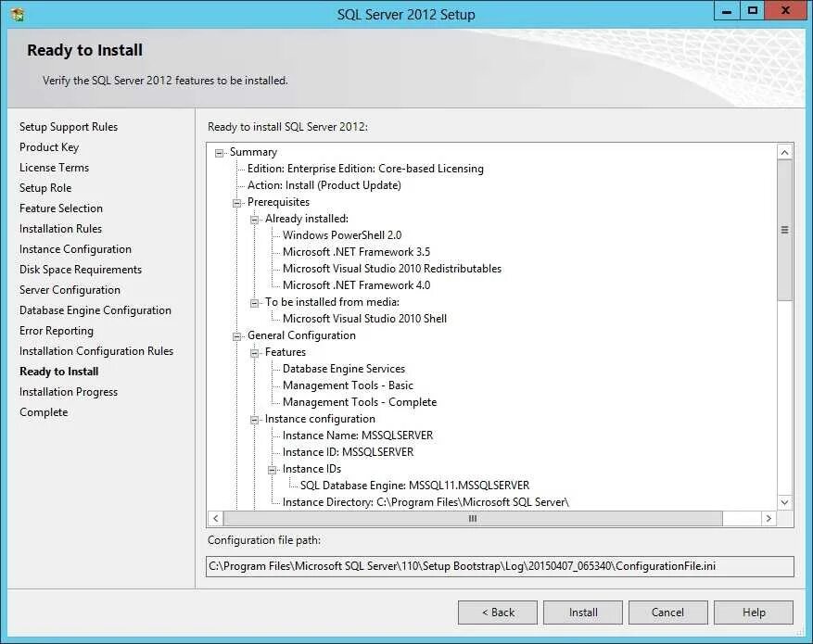This screenshot has height=644, width=813.
Task: Select Windows PowerShell 2.0 row
Action: click(342, 235)
